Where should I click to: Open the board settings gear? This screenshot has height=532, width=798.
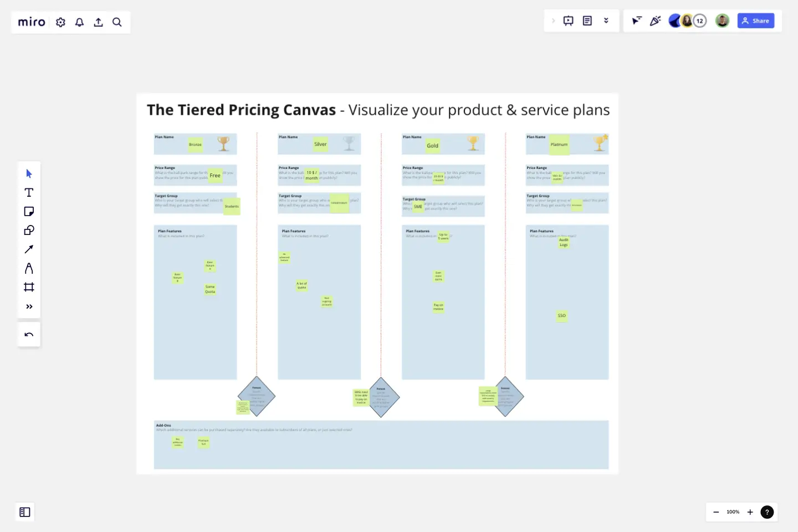[x=60, y=22]
